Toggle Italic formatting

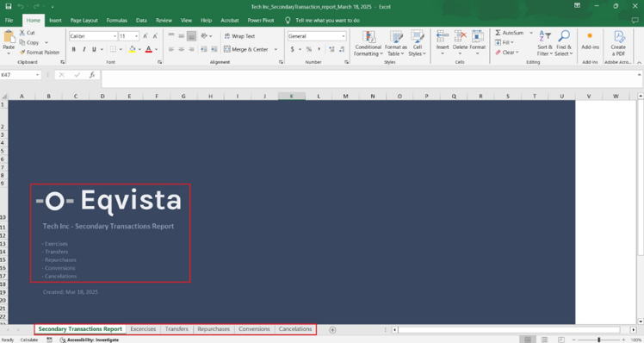[84, 49]
